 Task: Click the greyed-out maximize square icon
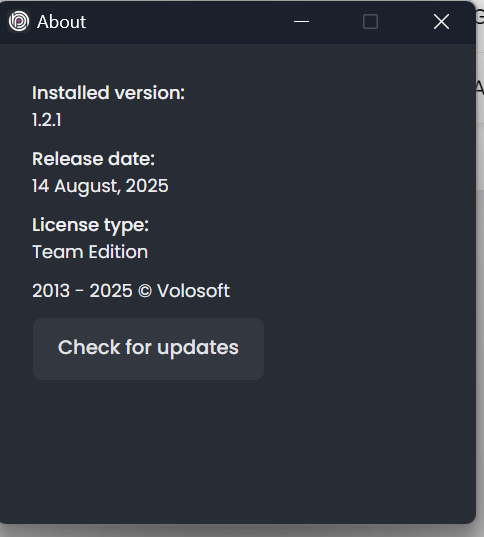(x=370, y=22)
